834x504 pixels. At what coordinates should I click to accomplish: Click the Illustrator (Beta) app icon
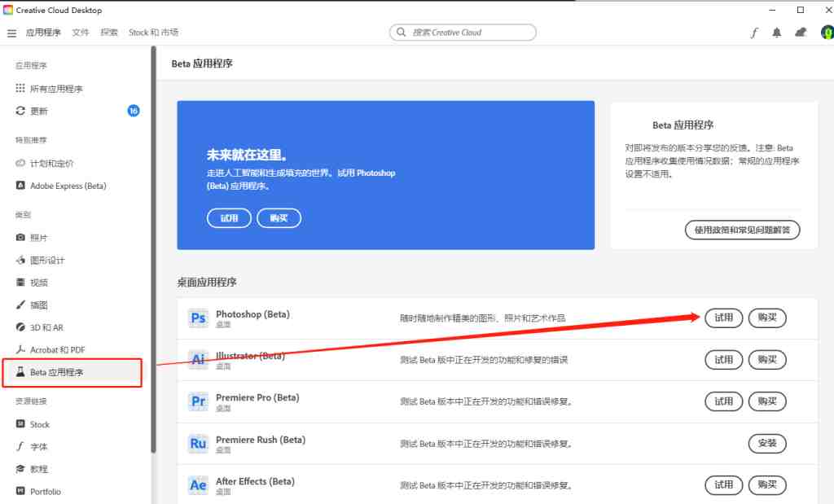(x=198, y=360)
